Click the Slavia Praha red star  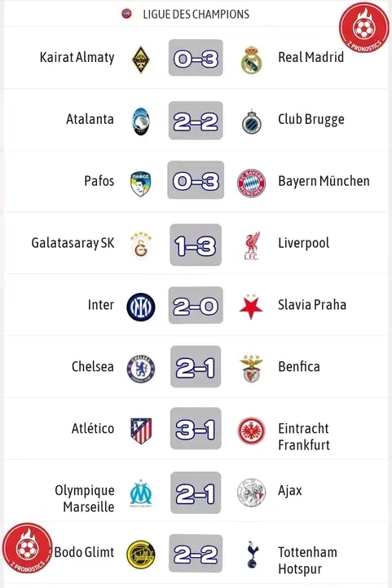tap(251, 307)
